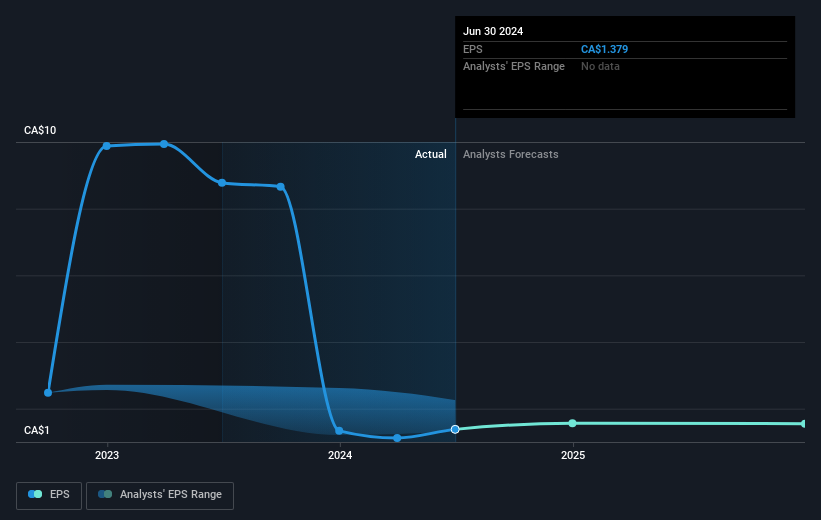Click the EPS row label in tooltip
Screen dimensions: 821x520
tap(472, 49)
